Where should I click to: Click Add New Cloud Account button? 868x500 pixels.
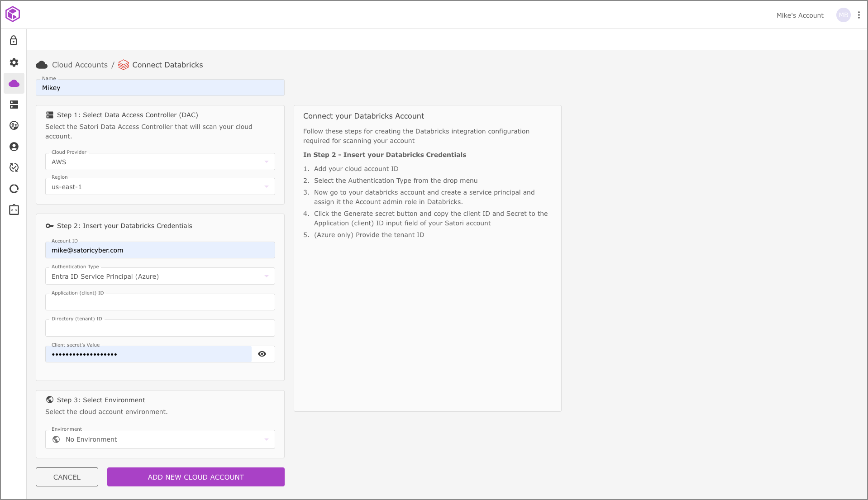coord(196,477)
